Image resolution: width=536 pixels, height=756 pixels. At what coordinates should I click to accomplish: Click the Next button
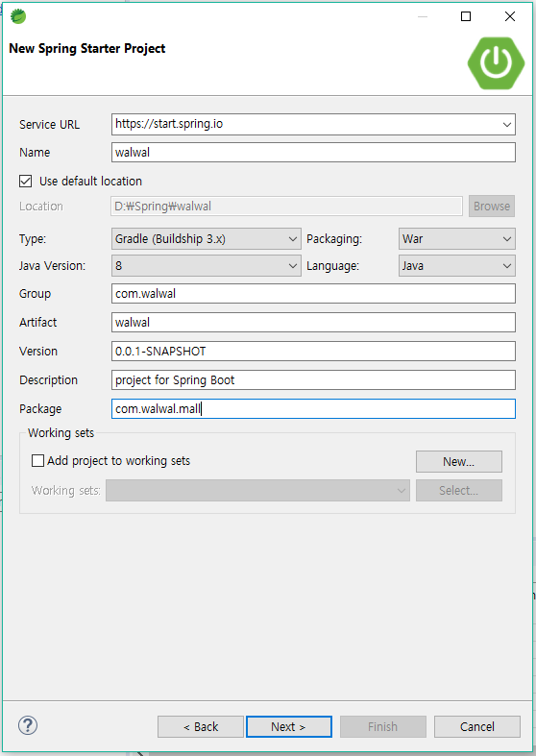point(289,726)
